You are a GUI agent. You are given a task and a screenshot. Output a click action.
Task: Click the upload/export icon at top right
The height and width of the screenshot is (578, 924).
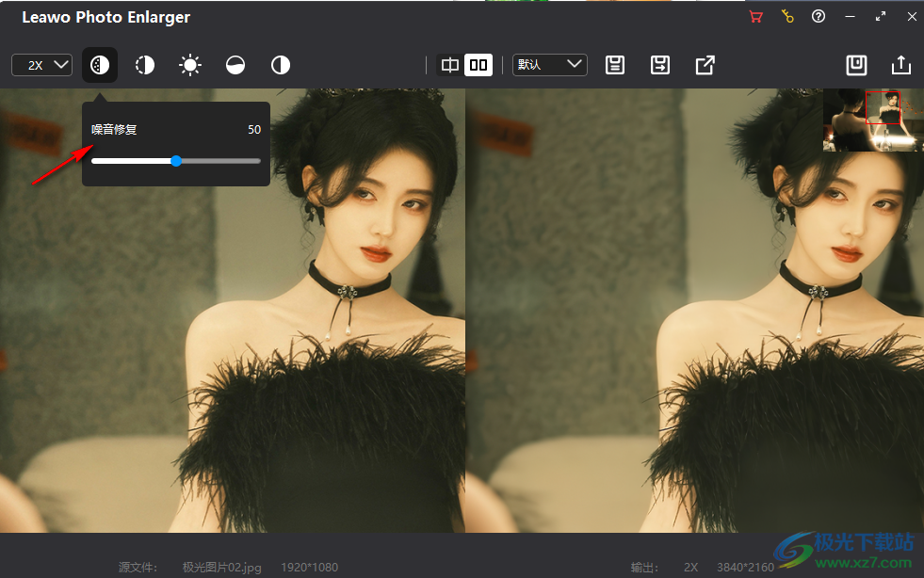pyautogui.click(x=900, y=65)
